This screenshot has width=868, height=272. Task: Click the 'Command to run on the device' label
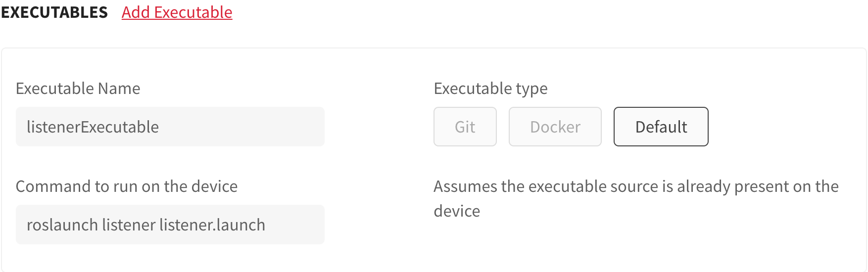click(127, 186)
